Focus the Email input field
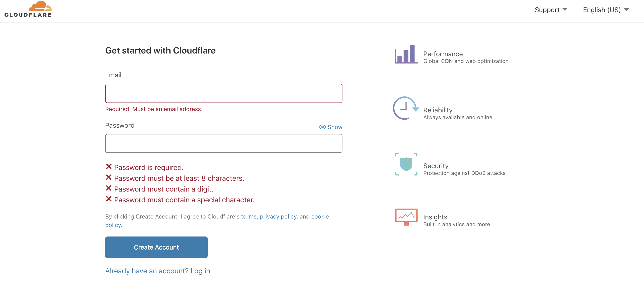This screenshot has width=644, height=290. [224, 93]
